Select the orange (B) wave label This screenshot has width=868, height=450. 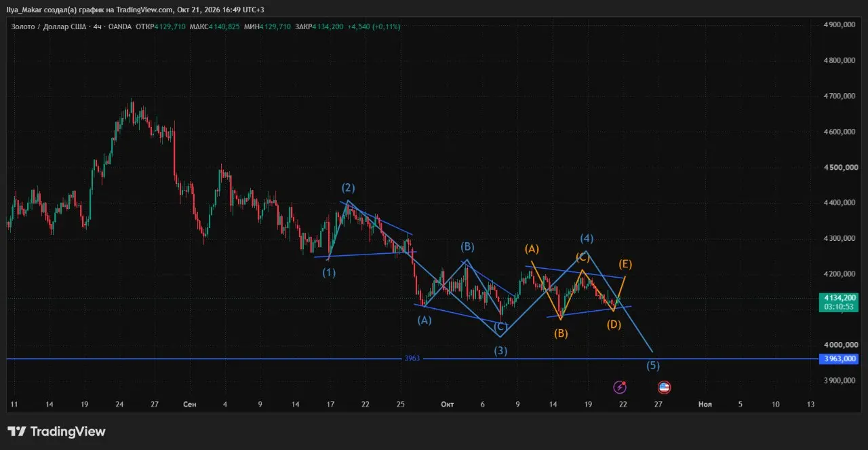(561, 333)
